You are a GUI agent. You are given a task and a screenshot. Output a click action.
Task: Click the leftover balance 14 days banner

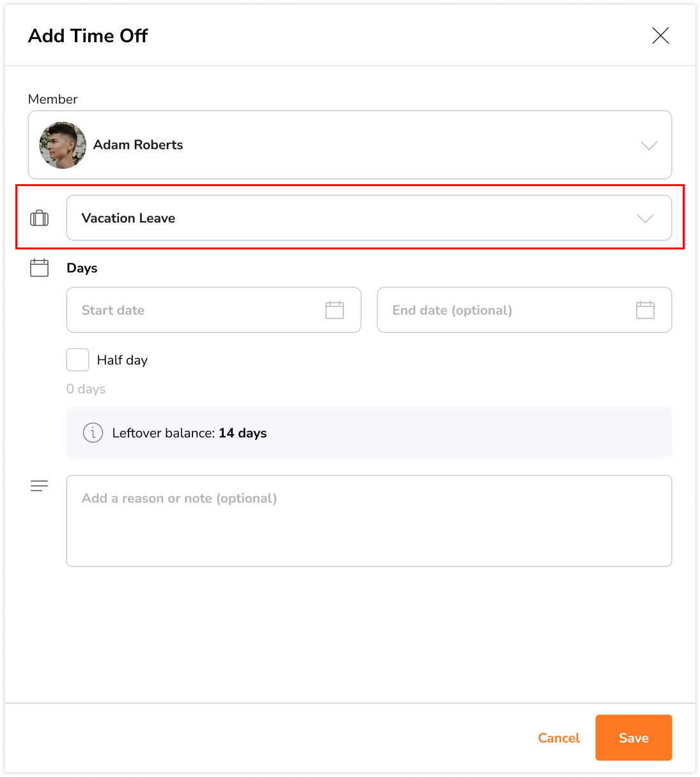click(369, 433)
